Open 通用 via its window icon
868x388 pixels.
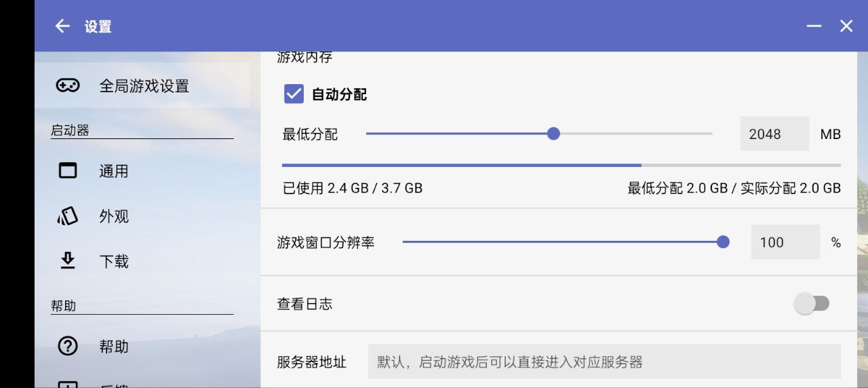coord(68,170)
